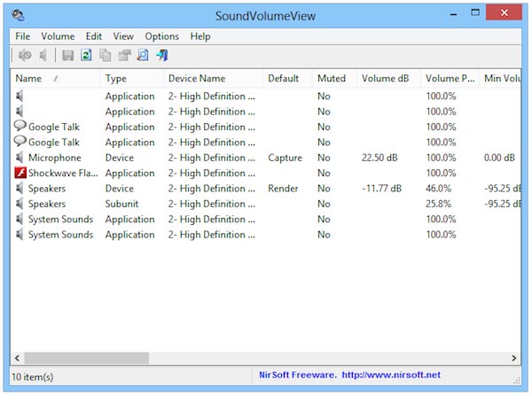
Task: Sort by the Type column header
Action: coord(131,79)
